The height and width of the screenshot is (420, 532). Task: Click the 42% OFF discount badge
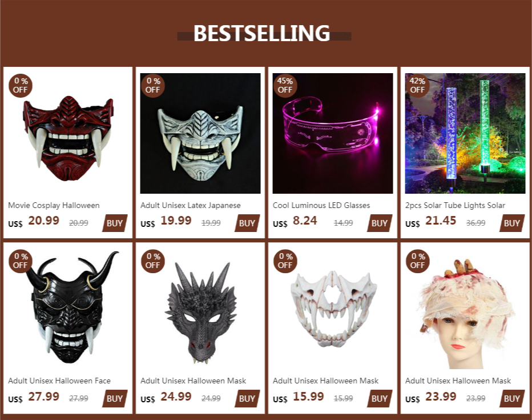(x=417, y=86)
